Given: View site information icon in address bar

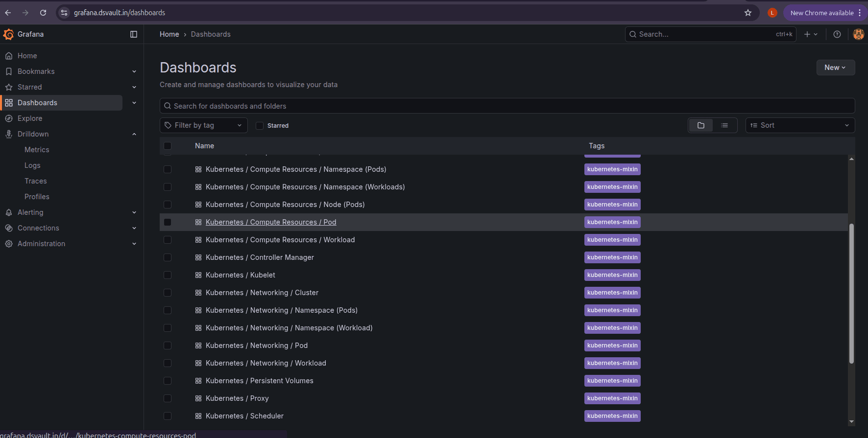Looking at the screenshot, I should click(64, 13).
